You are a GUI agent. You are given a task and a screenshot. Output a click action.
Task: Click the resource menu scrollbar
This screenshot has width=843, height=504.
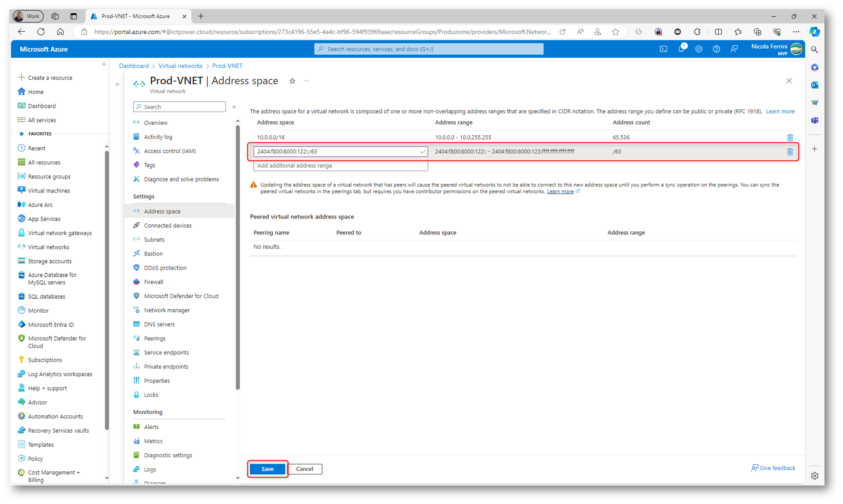tap(238, 258)
